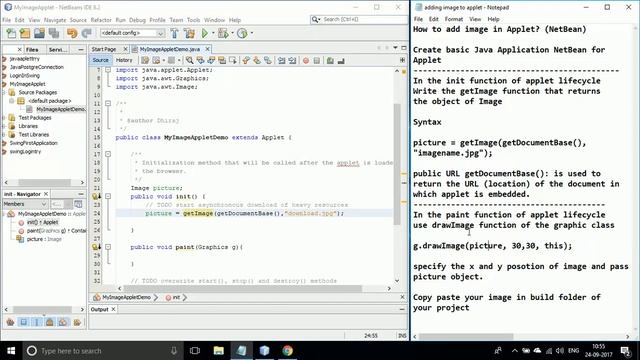Click the New Project toolbar icon

pos(25,33)
